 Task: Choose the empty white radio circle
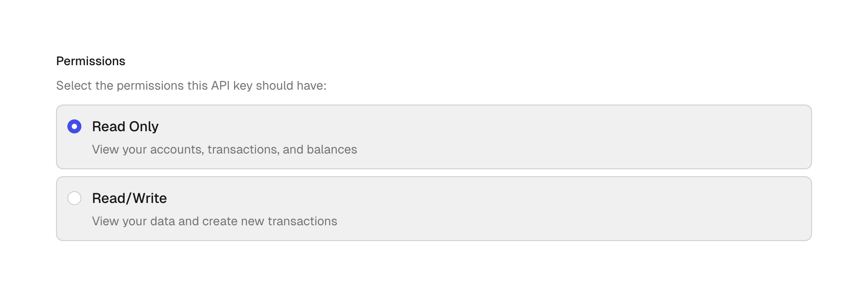pos(74,198)
